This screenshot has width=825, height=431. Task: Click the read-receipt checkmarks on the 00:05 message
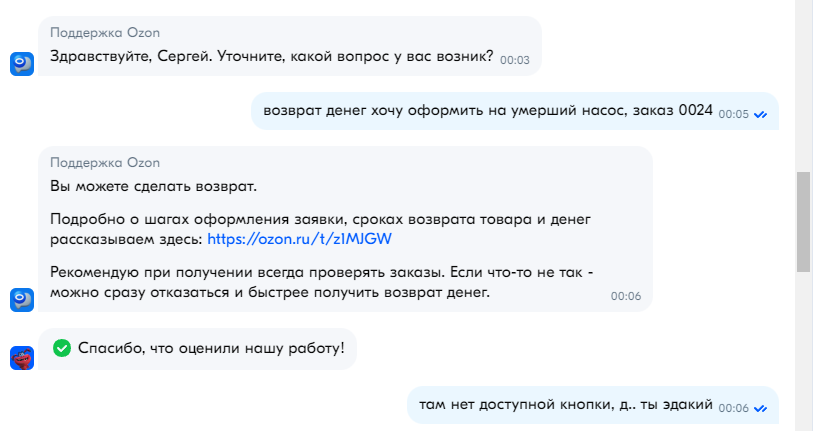[760, 115]
